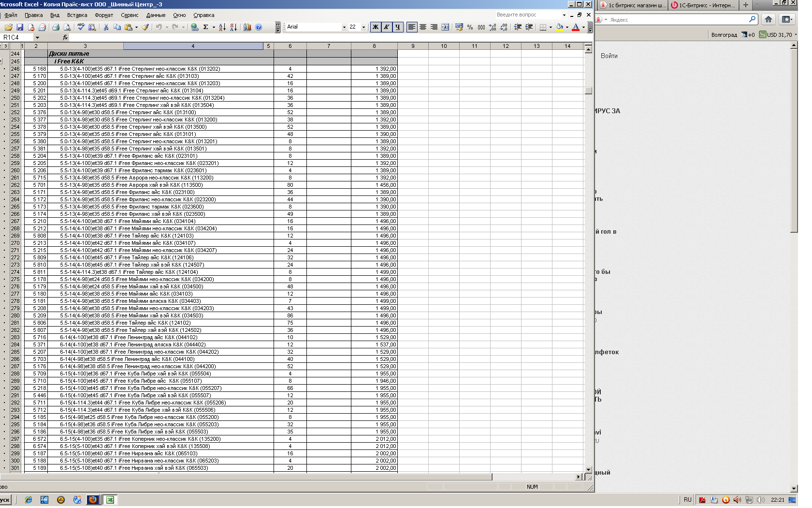Click in the Яндекс search field

click(677, 20)
